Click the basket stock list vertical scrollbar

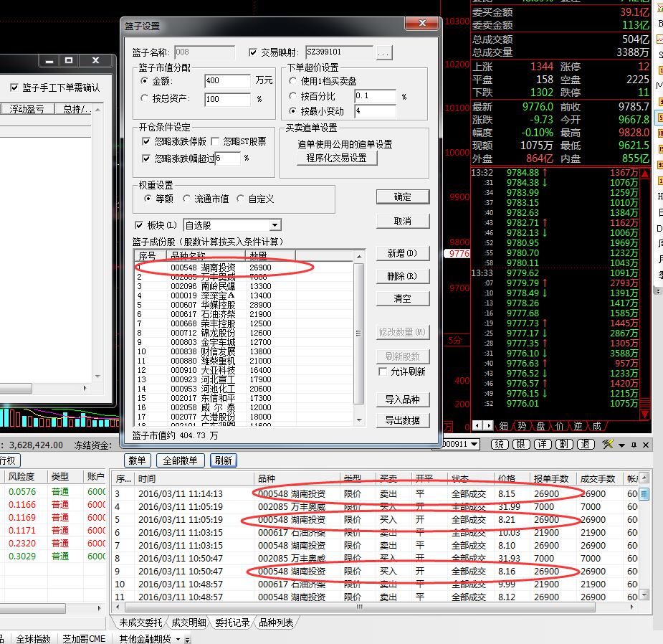(x=358, y=334)
